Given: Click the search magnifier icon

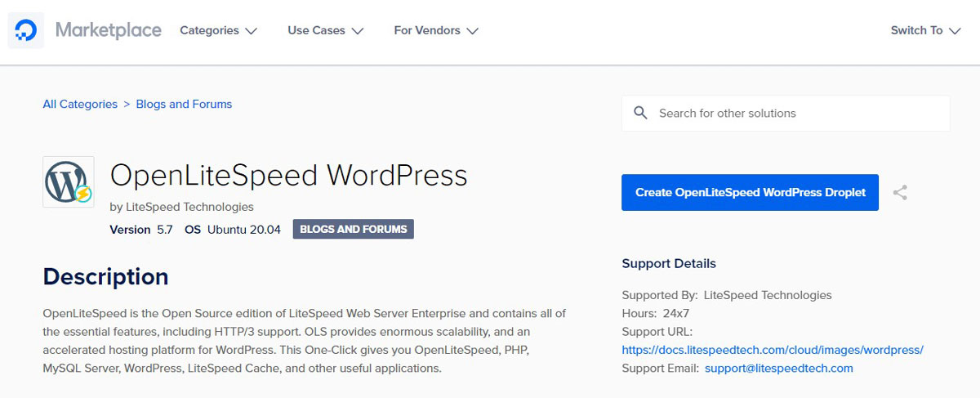Looking at the screenshot, I should (640, 113).
